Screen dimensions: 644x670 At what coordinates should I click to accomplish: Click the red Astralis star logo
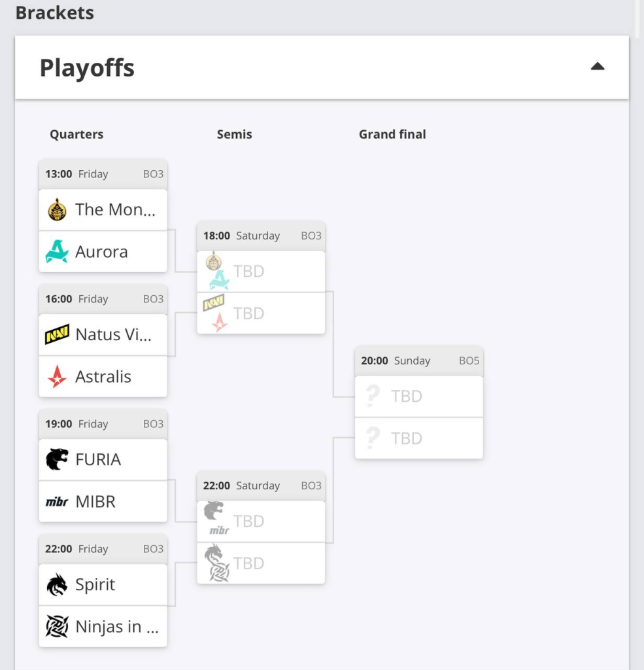tap(58, 376)
